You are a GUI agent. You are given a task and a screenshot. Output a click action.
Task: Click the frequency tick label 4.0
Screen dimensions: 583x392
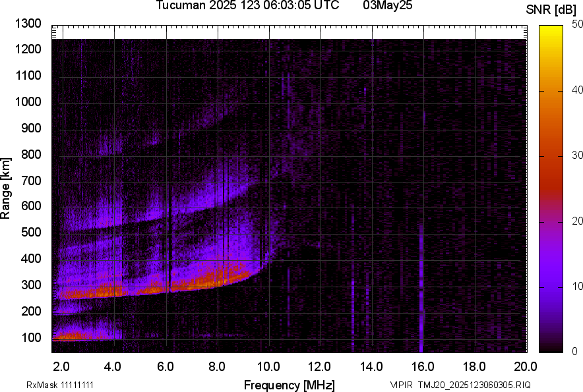tap(113, 367)
